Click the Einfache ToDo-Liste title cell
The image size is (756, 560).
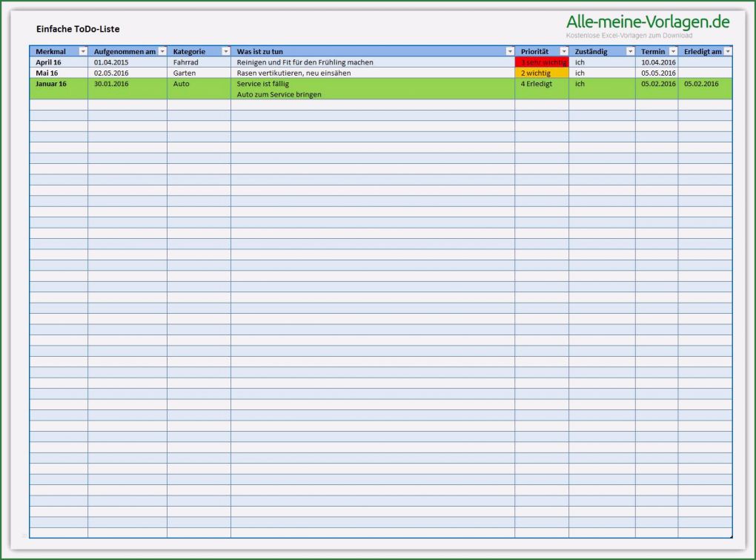point(78,29)
